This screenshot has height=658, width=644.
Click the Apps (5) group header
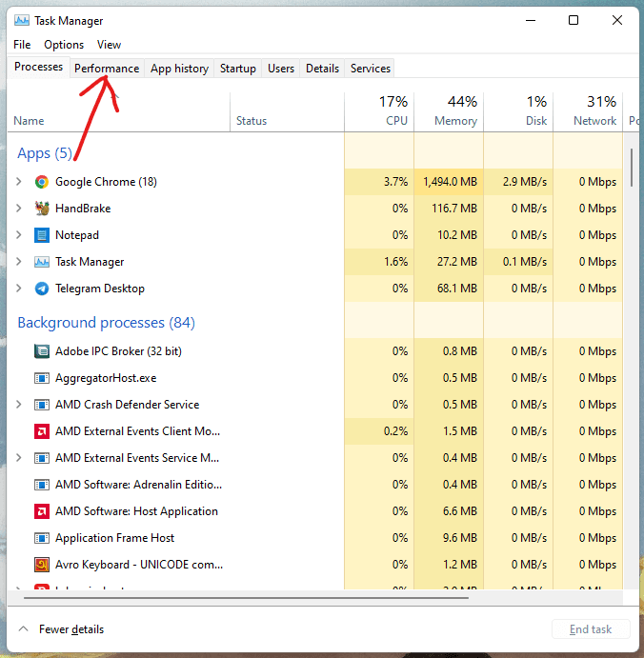pyautogui.click(x=45, y=153)
